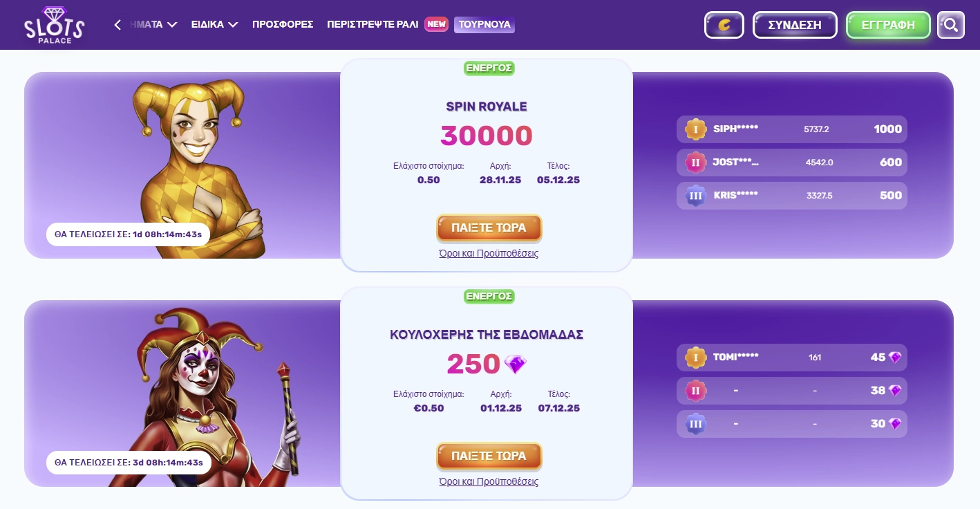The height and width of the screenshot is (509, 980).
Task: Open Όροι και Προϋποθέσεις for weekly tournament
Action: click(489, 481)
